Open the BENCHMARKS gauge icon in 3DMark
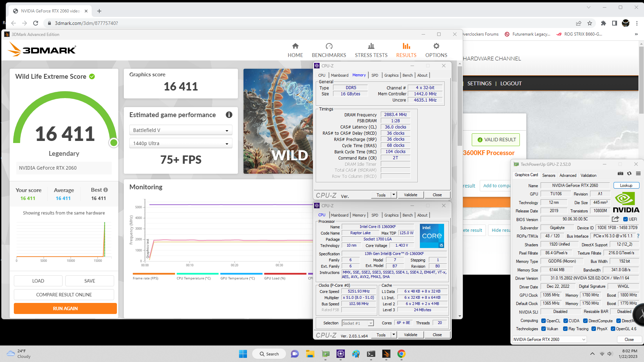This screenshot has width=644, height=362. (329, 46)
